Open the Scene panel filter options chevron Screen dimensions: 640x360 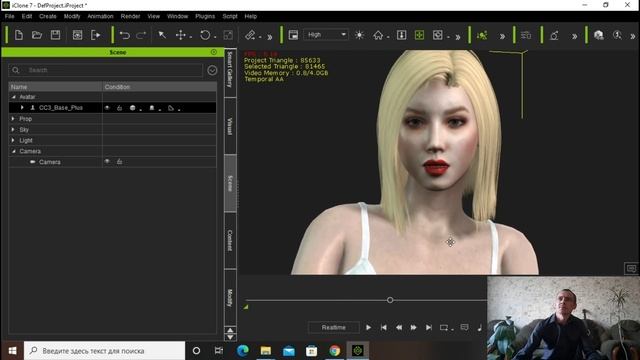(x=212, y=70)
